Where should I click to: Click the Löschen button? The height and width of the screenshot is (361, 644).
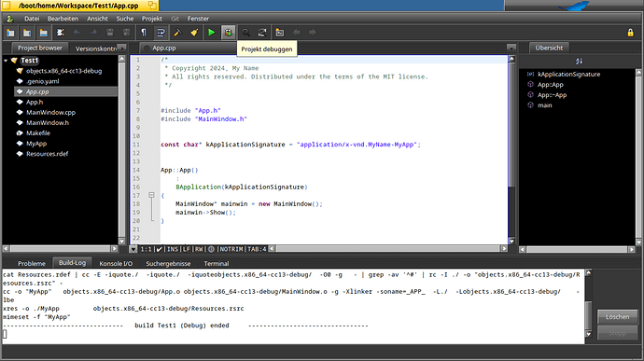(x=617, y=317)
